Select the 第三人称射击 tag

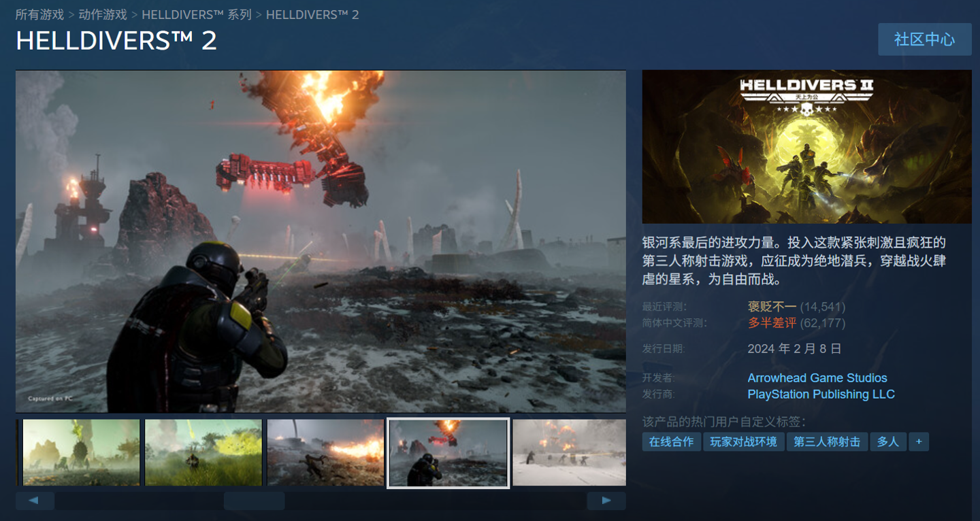pyautogui.click(x=827, y=442)
